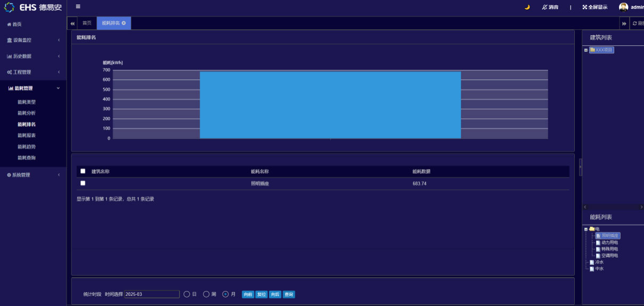Click the 全屏显示 fullscreen icon
644x306 pixels.
pyautogui.click(x=585, y=7)
